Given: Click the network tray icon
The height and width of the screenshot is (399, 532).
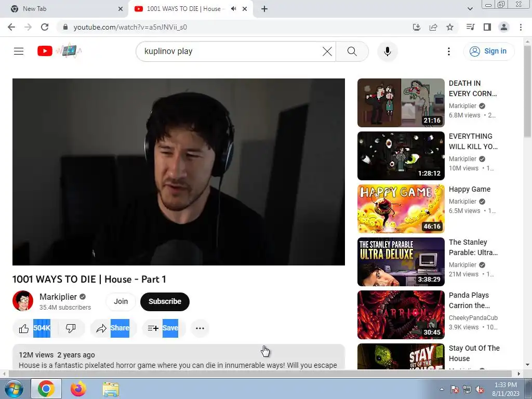Looking at the screenshot, I should pyautogui.click(x=467, y=389).
